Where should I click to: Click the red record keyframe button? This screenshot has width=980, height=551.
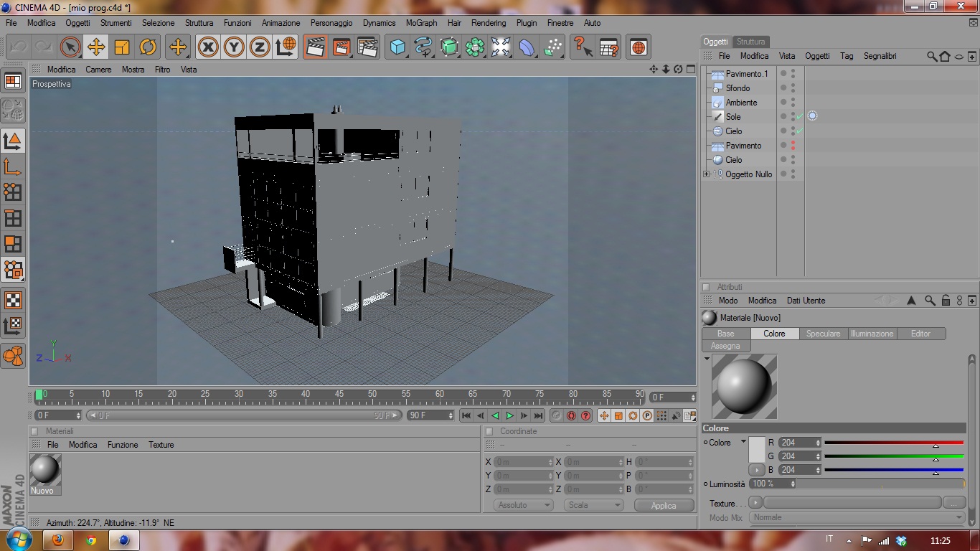[x=571, y=415]
